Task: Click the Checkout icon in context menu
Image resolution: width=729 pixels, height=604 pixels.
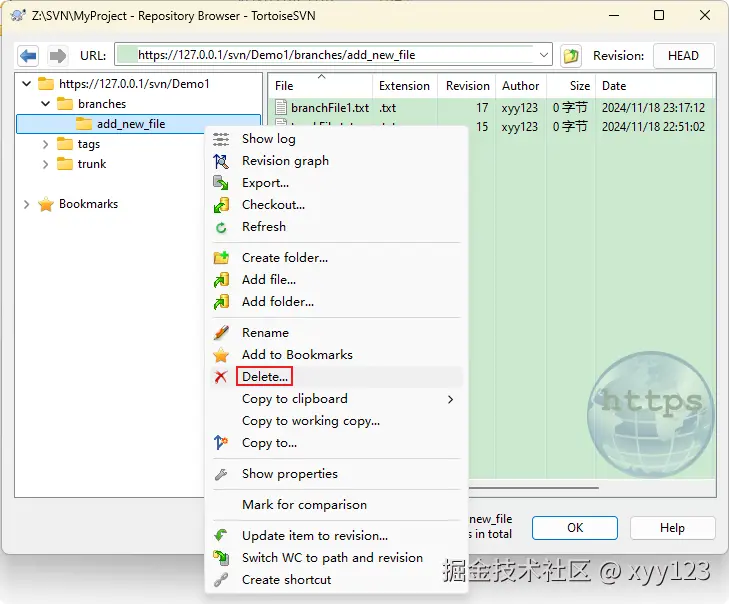Action: pos(221,205)
